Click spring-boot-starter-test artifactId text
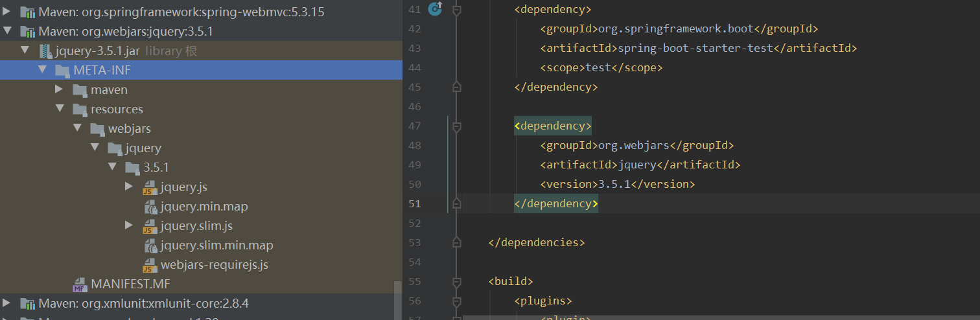 coord(695,48)
